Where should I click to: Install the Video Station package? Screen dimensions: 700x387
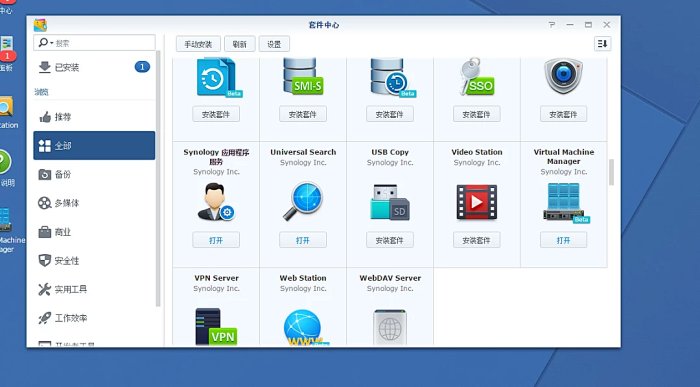476,240
